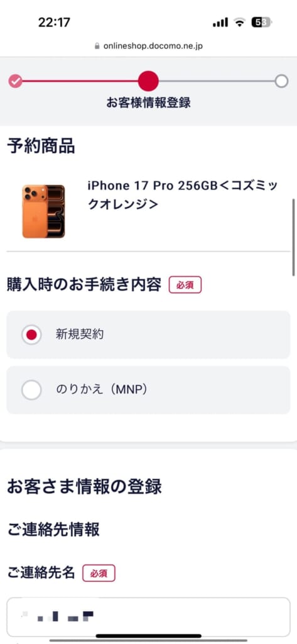
Task: Tap the lock icon beside the URL
Action: pos(97,46)
